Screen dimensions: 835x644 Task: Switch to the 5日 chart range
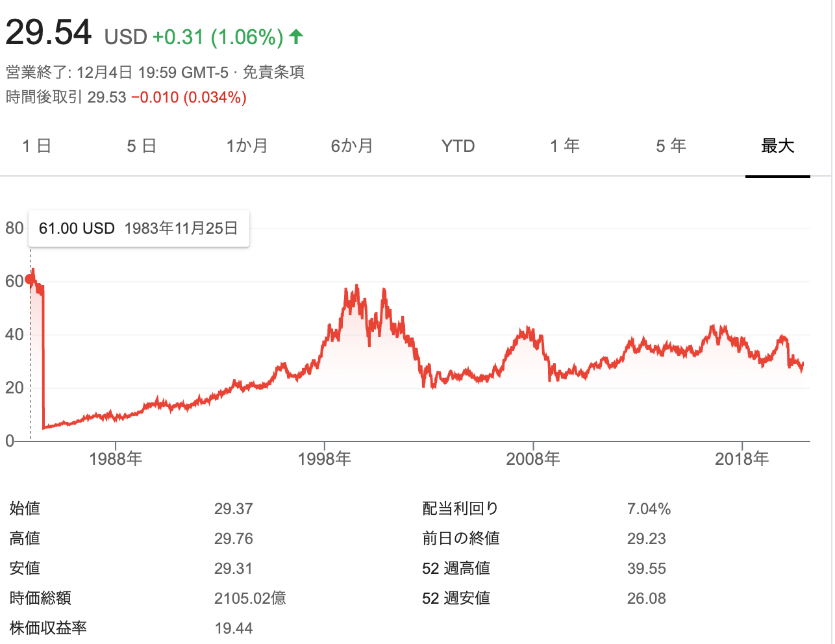(x=142, y=146)
